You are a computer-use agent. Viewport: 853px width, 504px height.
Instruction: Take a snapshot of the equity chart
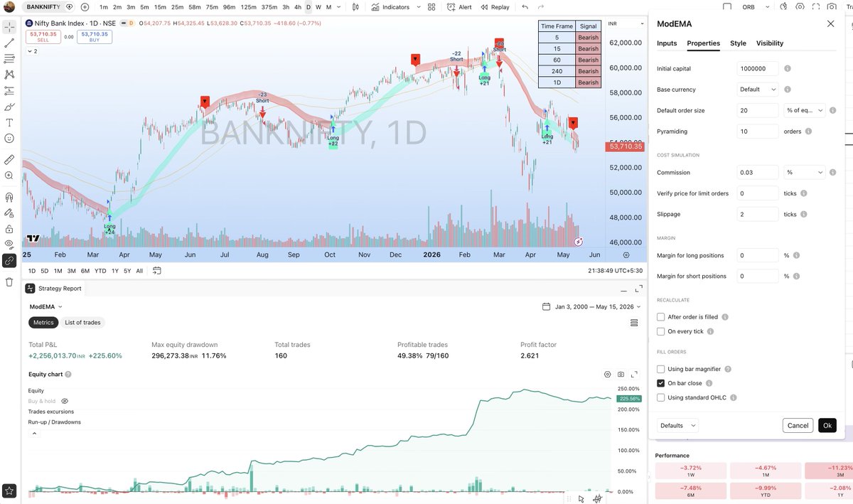pos(621,374)
